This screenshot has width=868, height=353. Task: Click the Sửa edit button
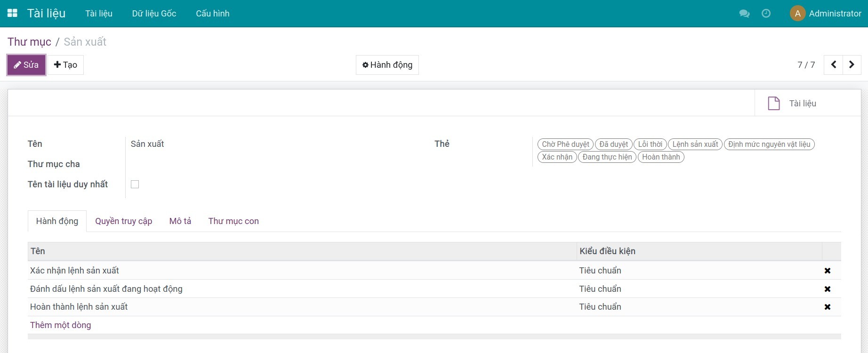[x=26, y=65]
